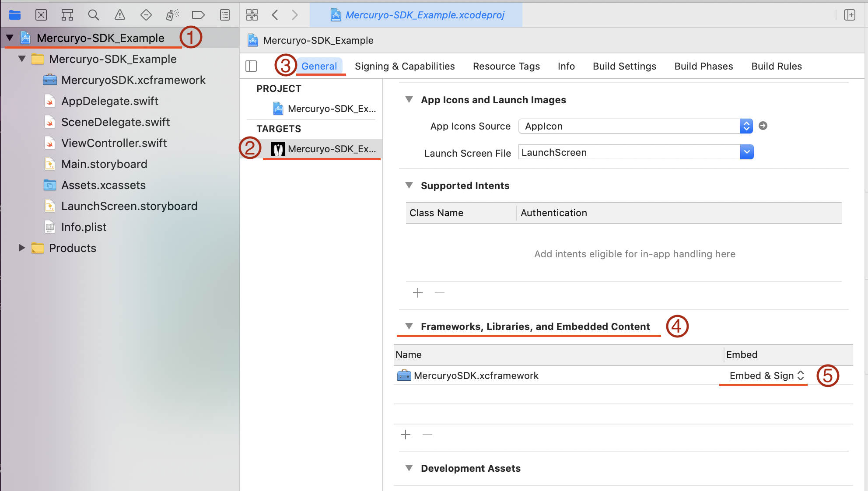Image resolution: width=868 pixels, height=491 pixels.
Task: Change the Embed & Sign option for MercuryoSDK
Action: (766, 375)
